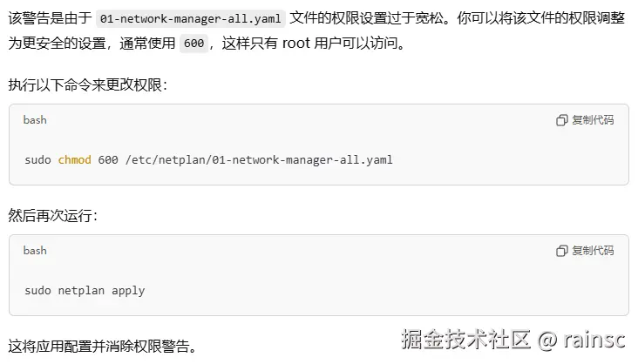The width and height of the screenshot is (638, 364).
Task: Click the copy icon in the netplan apply block
Action: tap(561, 251)
